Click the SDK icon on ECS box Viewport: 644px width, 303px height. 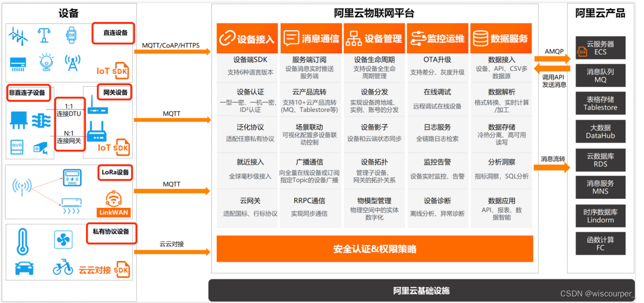point(581,51)
